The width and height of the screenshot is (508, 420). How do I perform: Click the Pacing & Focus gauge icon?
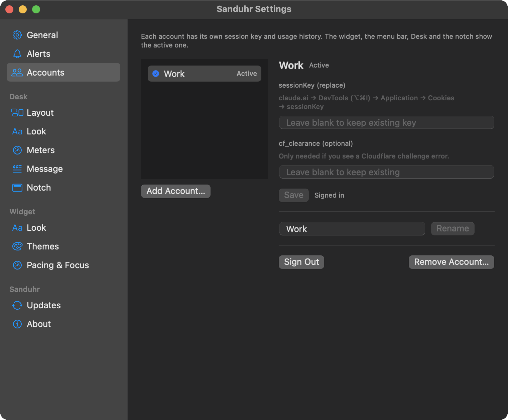pos(17,265)
